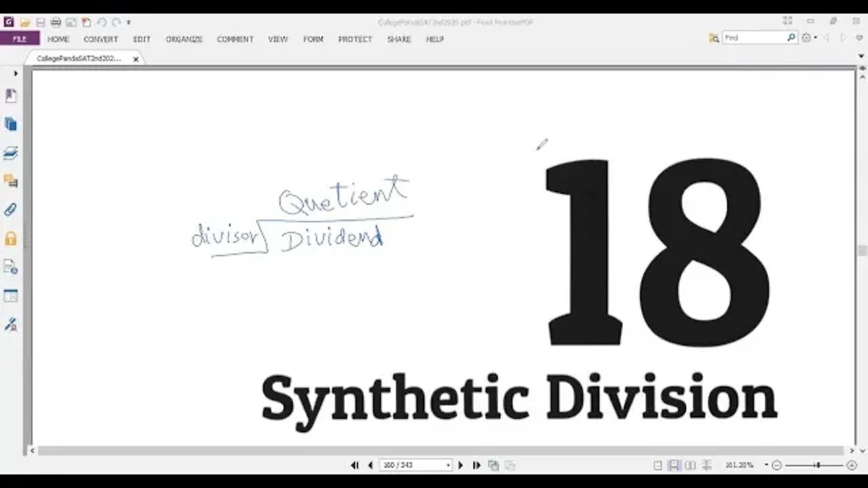This screenshot has width=868, height=488.
Task: Open the Layers panel in left sidebar
Action: point(11,153)
